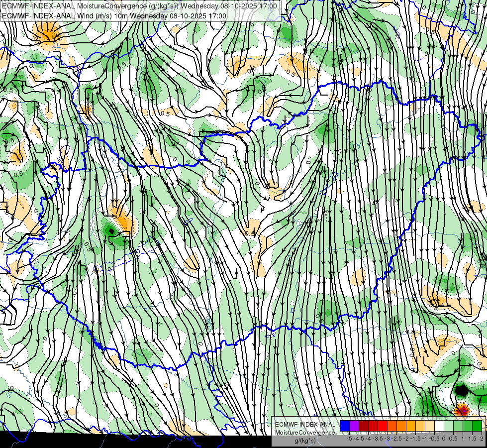
Task: Click the dark maroon swatch beside purple
Action: click(364, 426)
